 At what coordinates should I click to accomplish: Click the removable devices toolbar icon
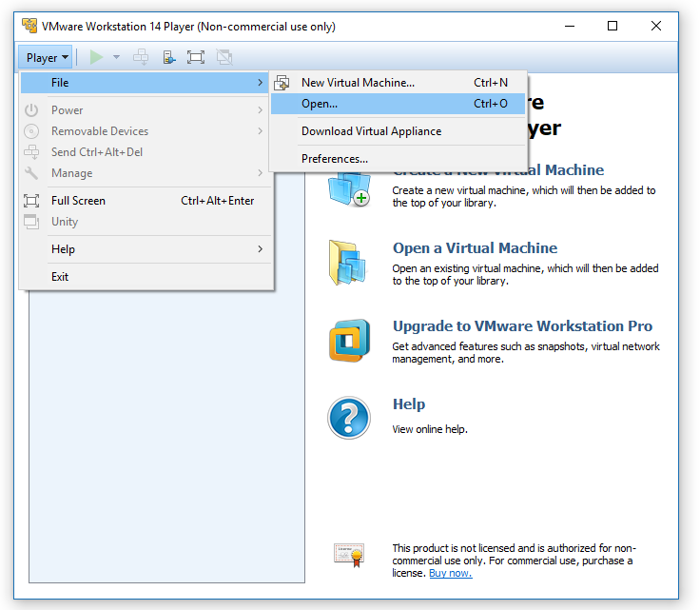(168, 57)
